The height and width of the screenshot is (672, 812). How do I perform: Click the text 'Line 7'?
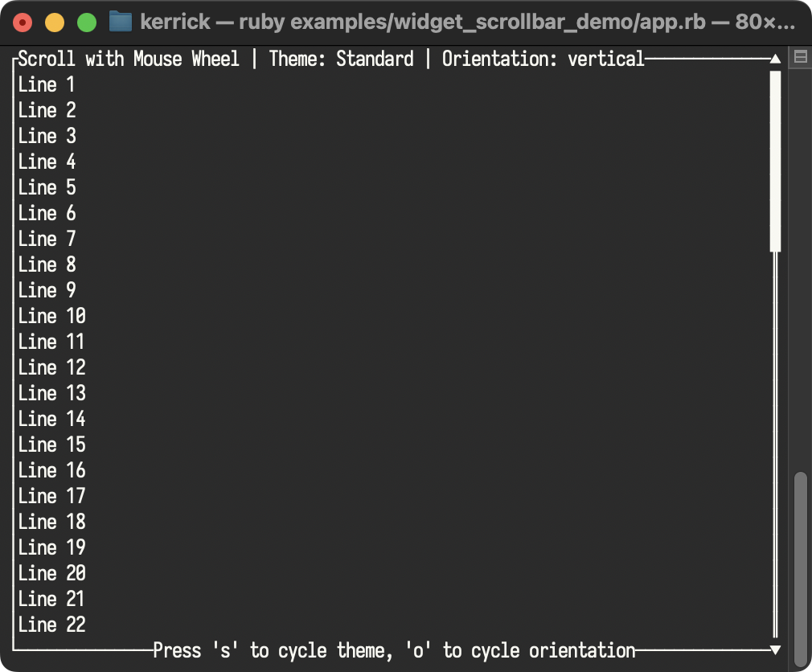[47, 239]
